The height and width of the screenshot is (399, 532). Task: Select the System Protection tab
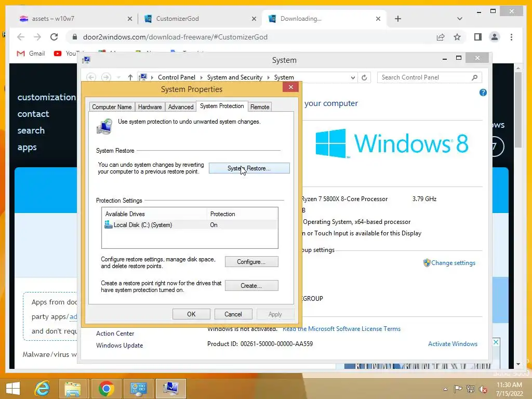(x=222, y=106)
